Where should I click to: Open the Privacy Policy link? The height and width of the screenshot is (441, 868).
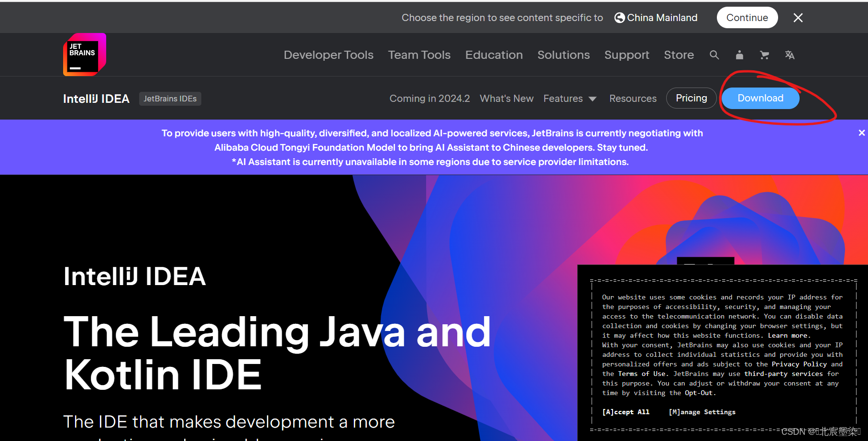[799, 364]
